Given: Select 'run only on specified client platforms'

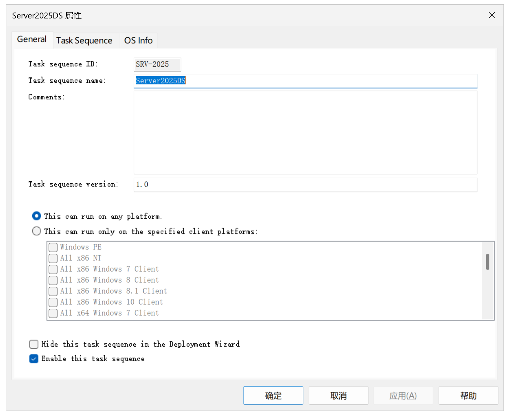Looking at the screenshot, I should point(37,231).
